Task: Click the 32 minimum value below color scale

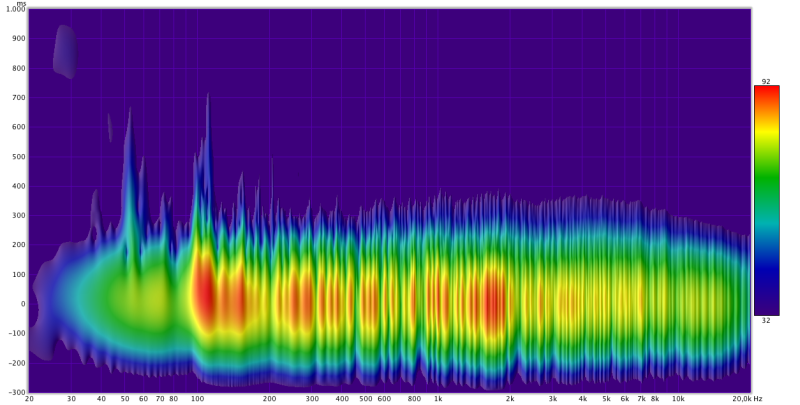Action: pyautogui.click(x=767, y=320)
